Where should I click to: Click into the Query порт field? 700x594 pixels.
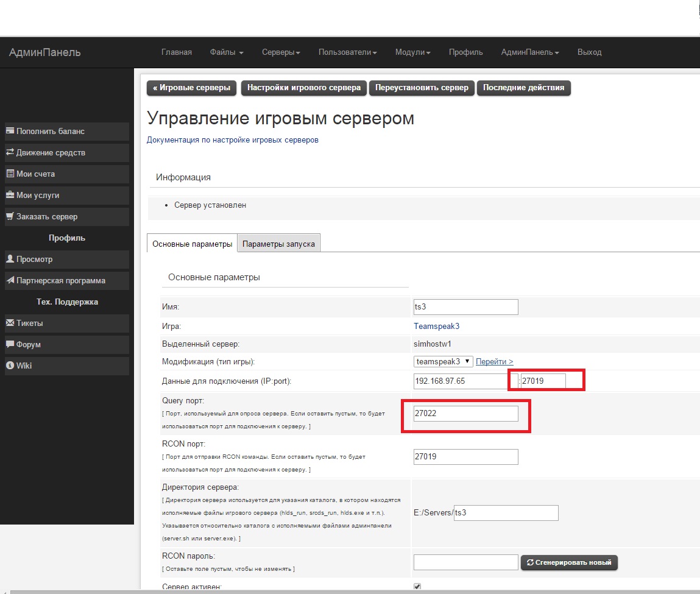pos(465,414)
